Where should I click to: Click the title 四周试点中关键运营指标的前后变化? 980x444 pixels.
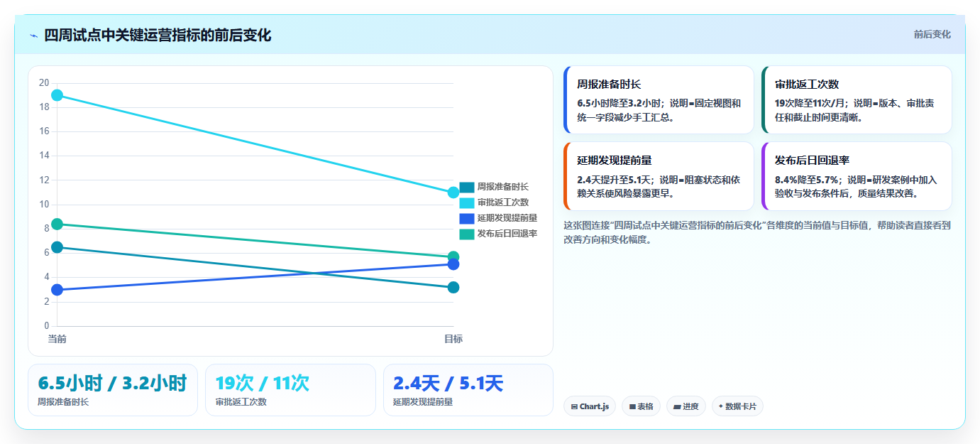[x=158, y=36]
